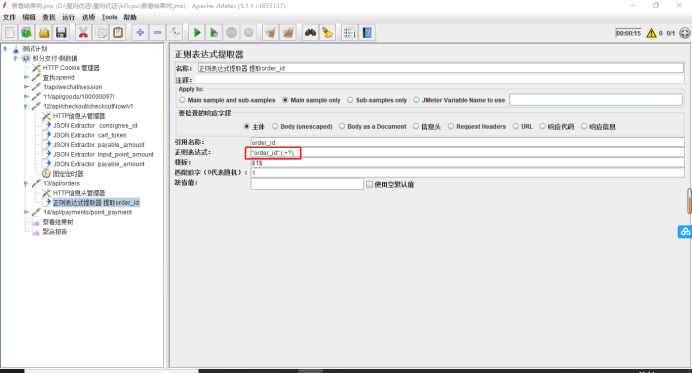Expand the 14/api/payments/point_payment node
Screen dimensions: 692x373
[x=26, y=212]
